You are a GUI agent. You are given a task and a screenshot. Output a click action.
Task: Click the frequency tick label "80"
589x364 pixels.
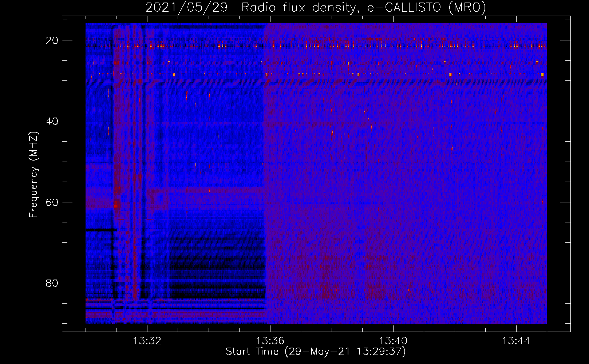52,283
